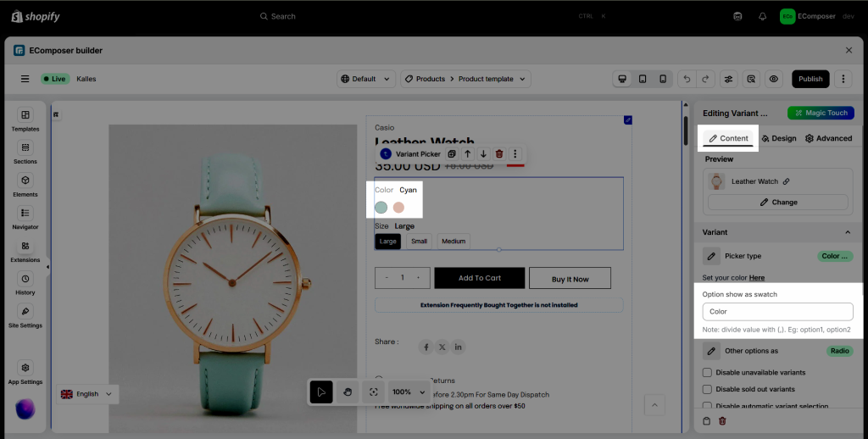Viewport: 868px width, 439px height.
Task: Select the pink color swatch
Action: click(x=398, y=208)
